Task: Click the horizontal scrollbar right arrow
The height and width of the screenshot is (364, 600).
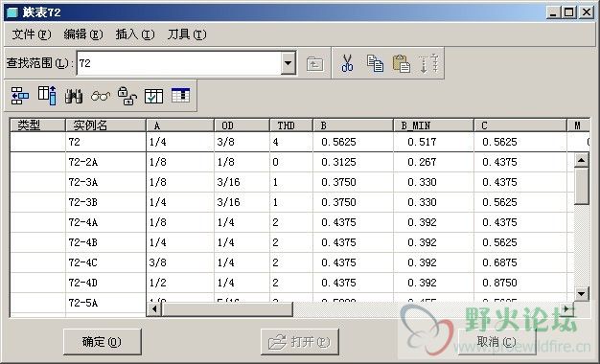Action: [x=567, y=308]
